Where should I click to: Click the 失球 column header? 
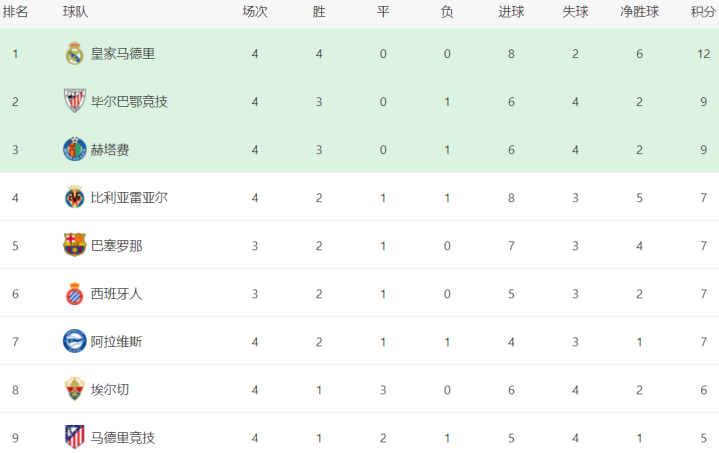point(575,12)
